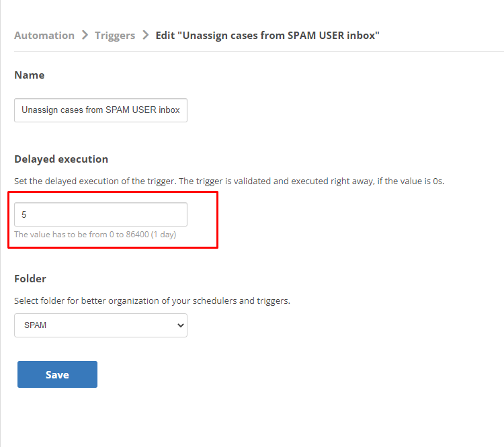This screenshot has width=504, height=447.
Task: Click the delayed execution description text
Action: [x=229, y=181]
